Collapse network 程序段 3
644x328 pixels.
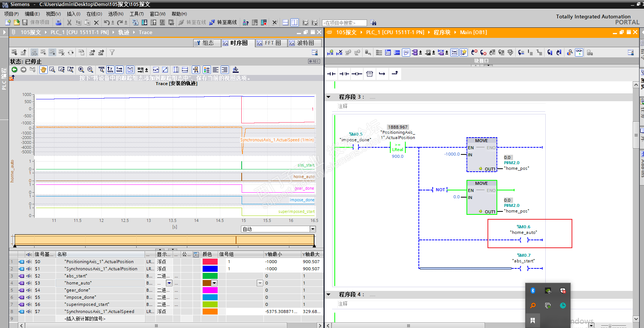(329, 97)
